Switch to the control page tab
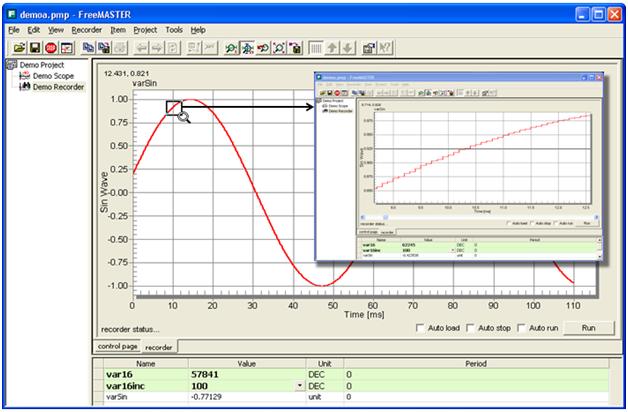 118,346
